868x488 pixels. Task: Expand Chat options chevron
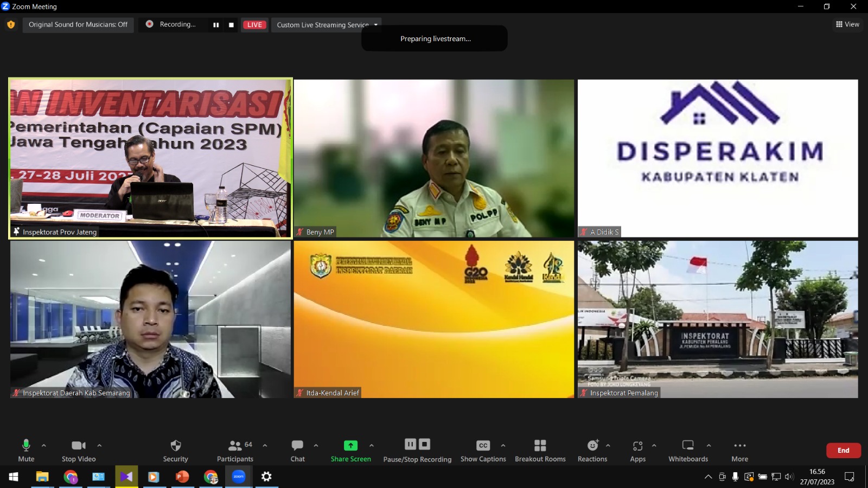[316, 446]
